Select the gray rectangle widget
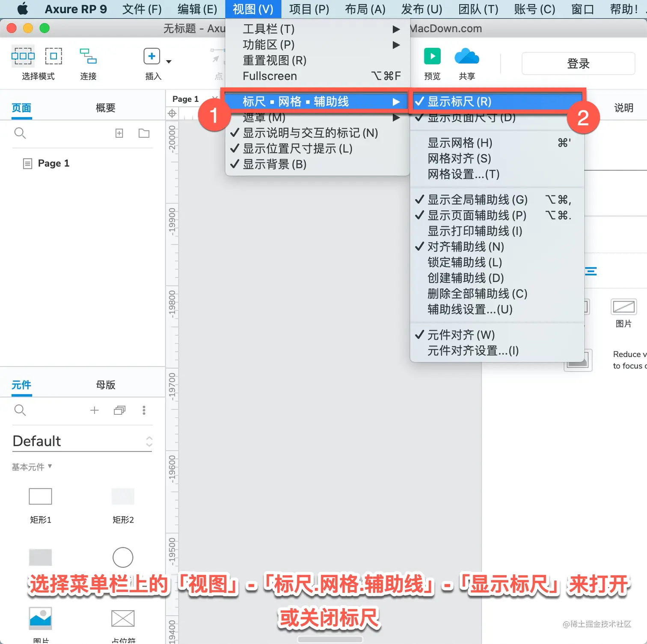Screen dimensions: 647x644 tap(40, 557)
